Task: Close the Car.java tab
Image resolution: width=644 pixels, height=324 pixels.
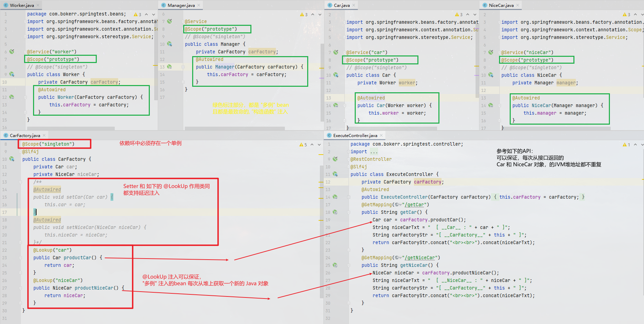Action: tap(354, 5)
